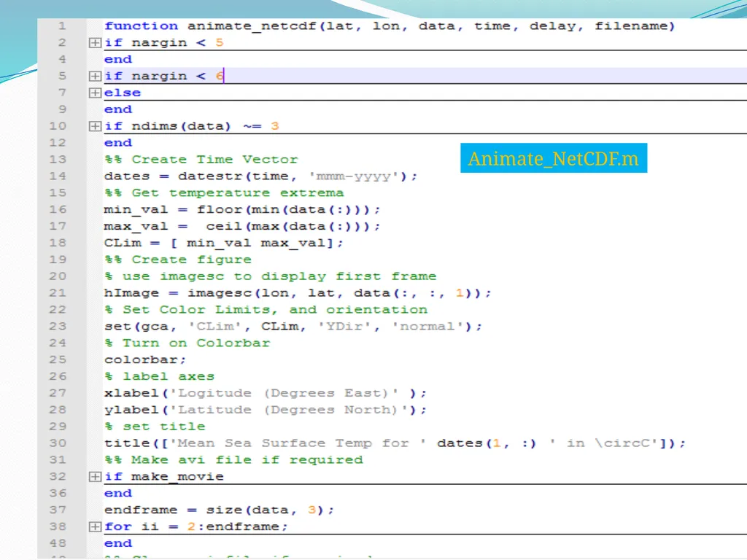Click line number 21 in gutter
The height and width of the screenshot is (560, 747).
(58, 293)
